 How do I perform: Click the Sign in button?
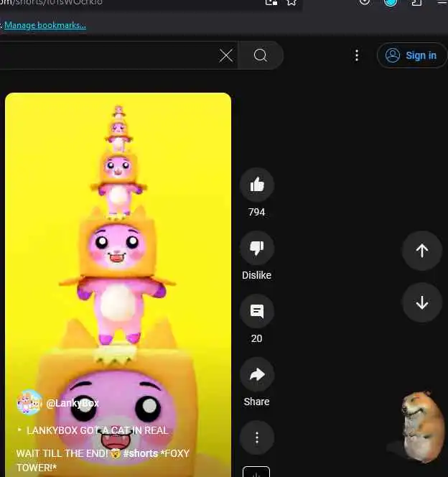411,55
